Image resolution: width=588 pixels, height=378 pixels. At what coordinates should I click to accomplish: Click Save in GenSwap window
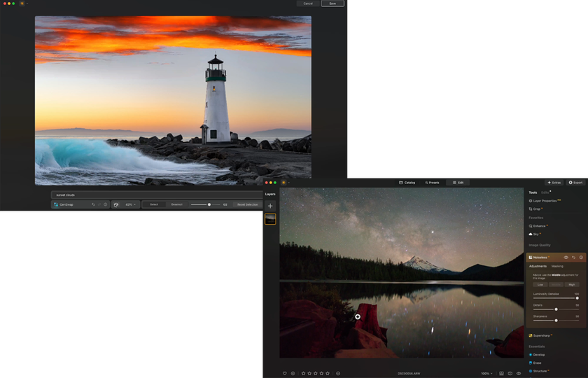click(x=332, y=3)
